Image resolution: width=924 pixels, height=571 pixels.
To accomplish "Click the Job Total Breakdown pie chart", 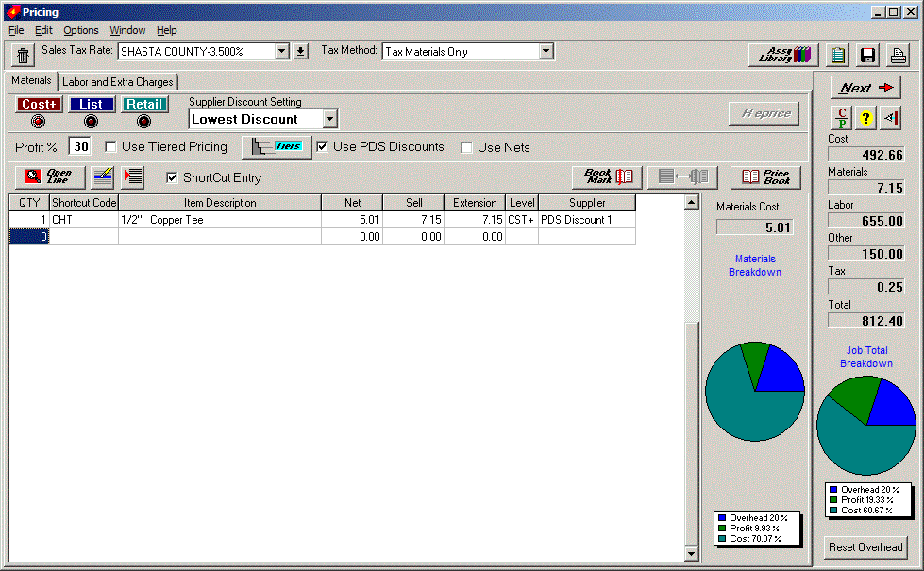I will pos(866,426).
